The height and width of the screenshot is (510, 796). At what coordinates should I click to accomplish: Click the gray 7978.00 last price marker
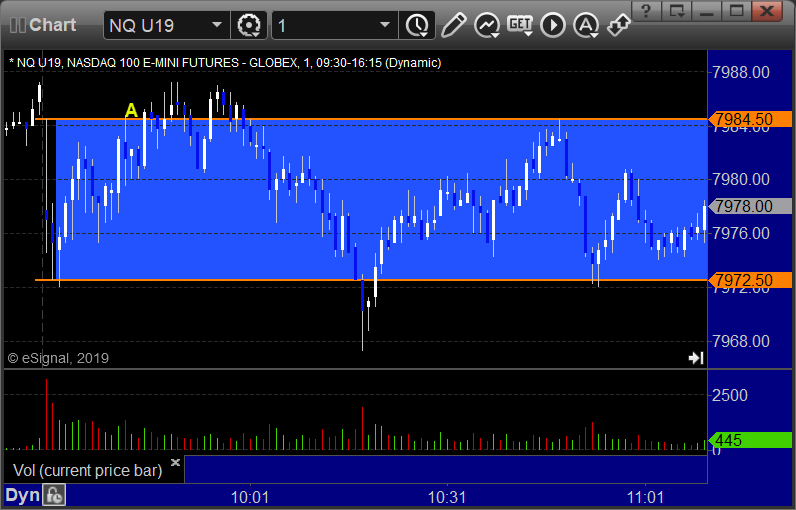[750, 206]
